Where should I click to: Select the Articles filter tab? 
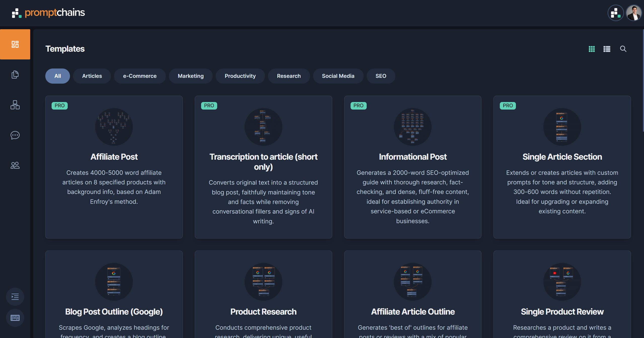(92, 76)
